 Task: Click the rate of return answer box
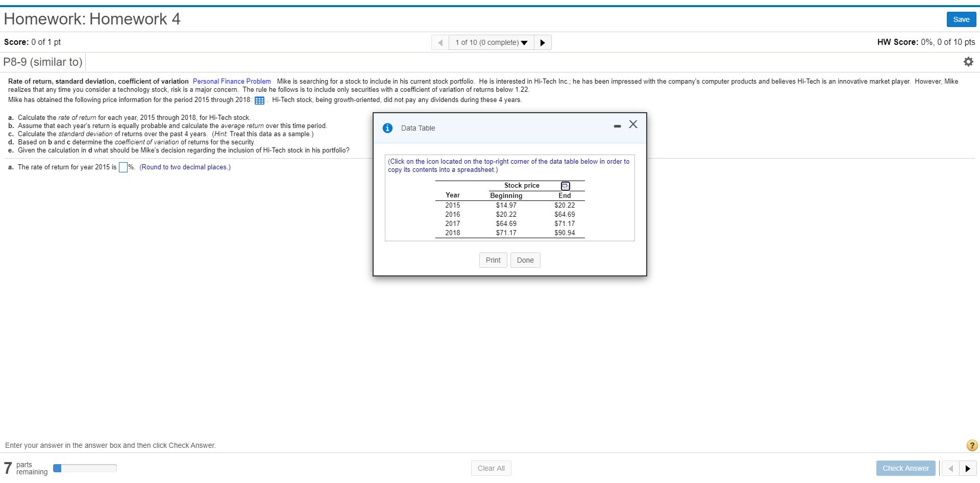[122, 167]
